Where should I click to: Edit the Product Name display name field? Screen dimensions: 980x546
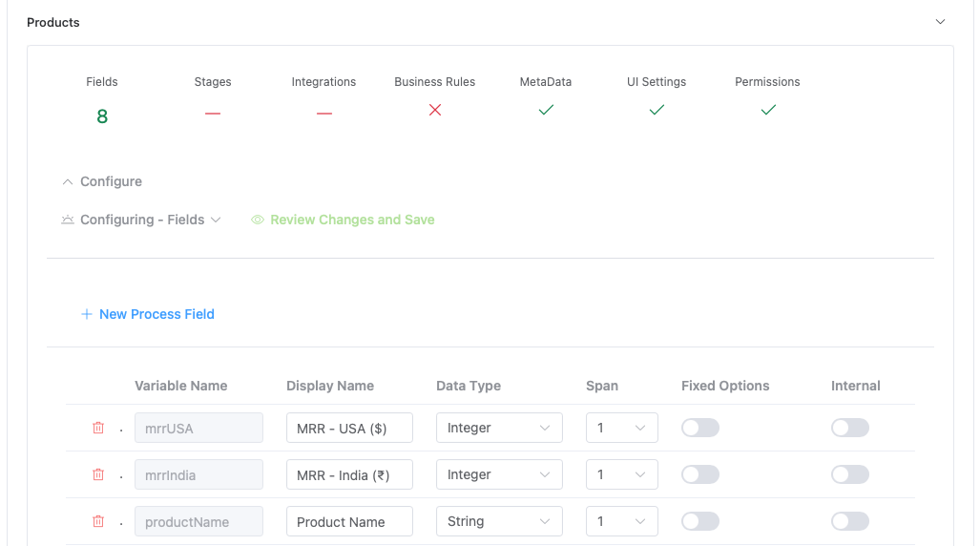coord(349,521)
